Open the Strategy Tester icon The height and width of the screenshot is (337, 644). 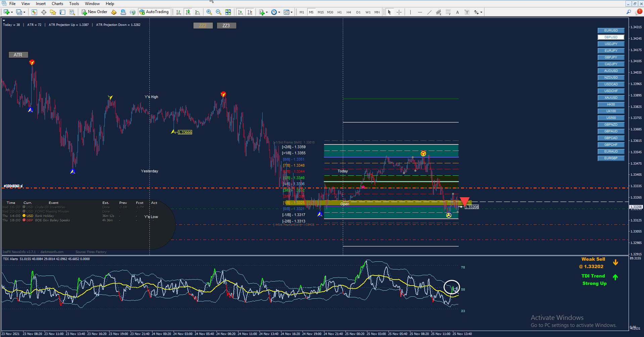[x=72, y=12]
